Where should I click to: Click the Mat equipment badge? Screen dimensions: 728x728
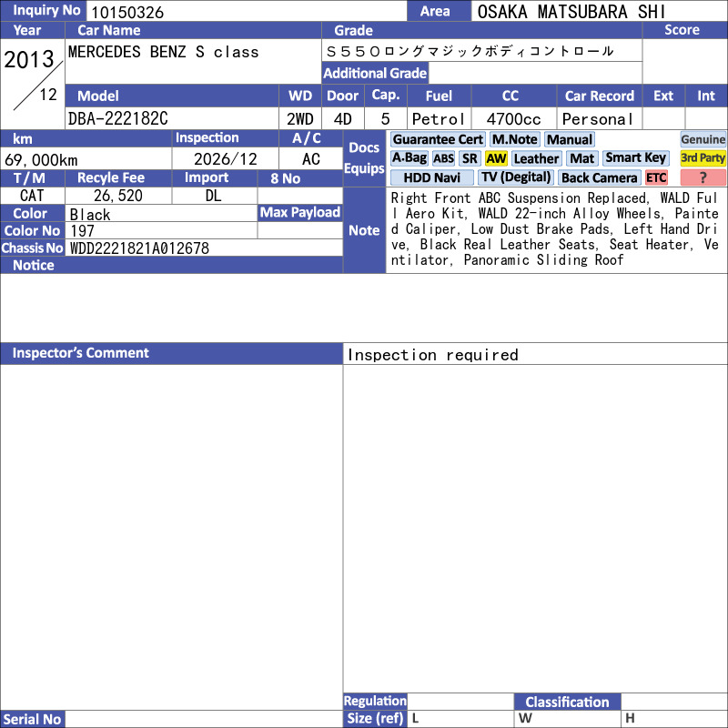pos(581,158)
